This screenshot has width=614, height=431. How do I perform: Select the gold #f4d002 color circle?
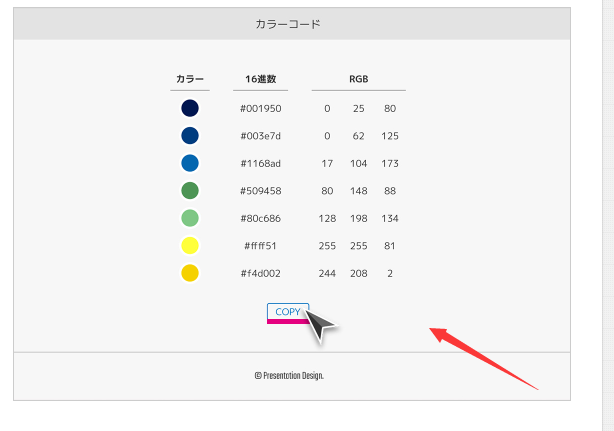point(190,273)
